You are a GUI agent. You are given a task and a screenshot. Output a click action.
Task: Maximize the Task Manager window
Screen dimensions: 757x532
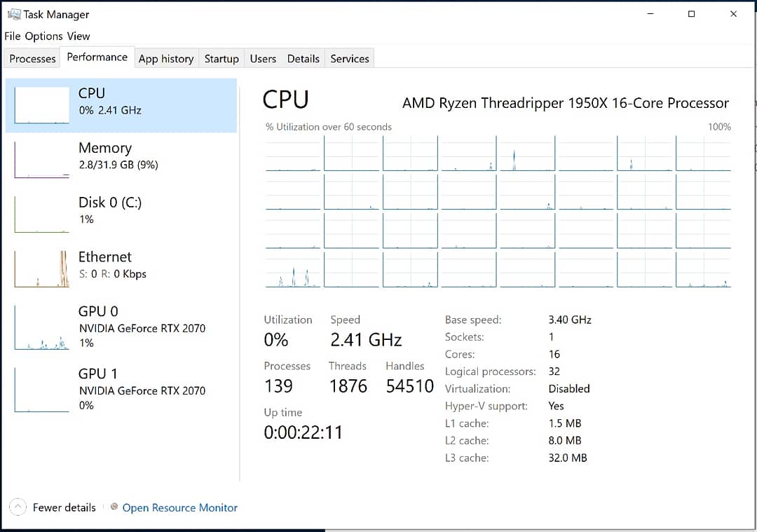[x=691, y=14]
